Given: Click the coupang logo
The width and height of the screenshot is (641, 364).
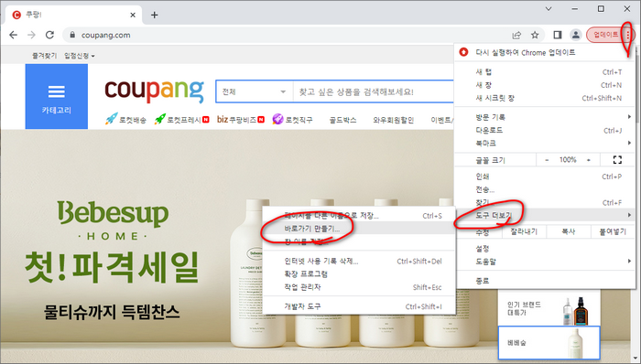Looking at the screenshot, I should coord(154,91).
